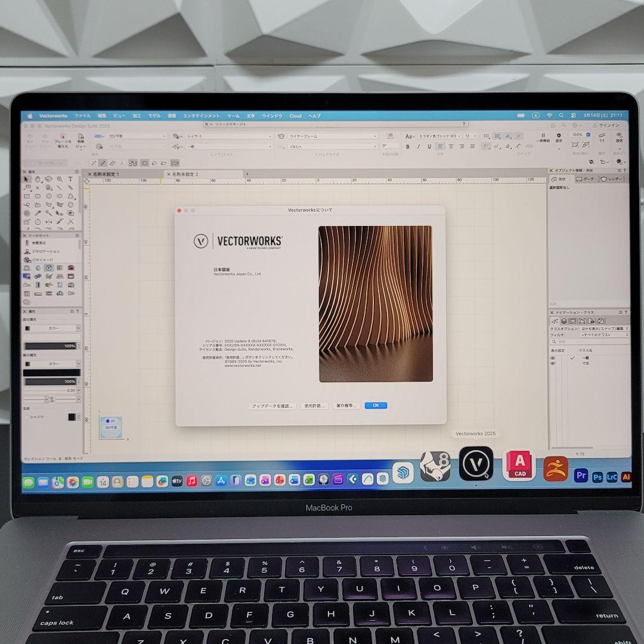Image resolution: width=644 pixels, height=644 pixels.
Task: Toggle left text alignment
Action: [x=440, y=146]
